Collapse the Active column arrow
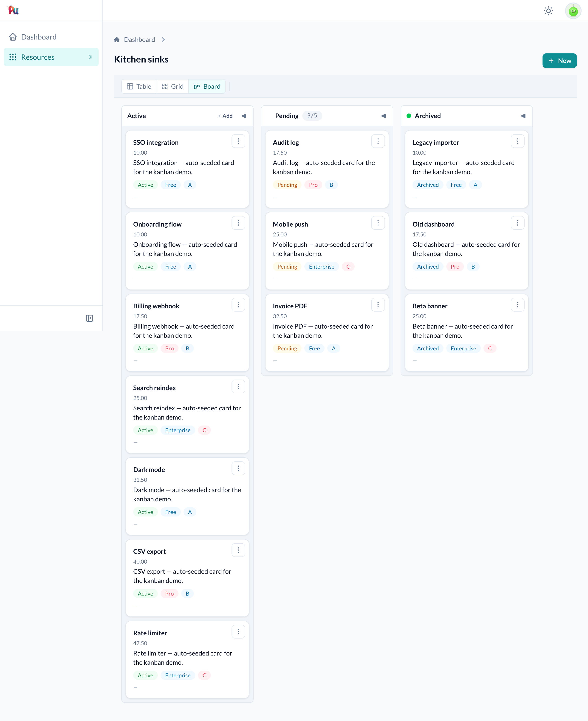This screenshot has width=588, height=721. coord(244,116)
